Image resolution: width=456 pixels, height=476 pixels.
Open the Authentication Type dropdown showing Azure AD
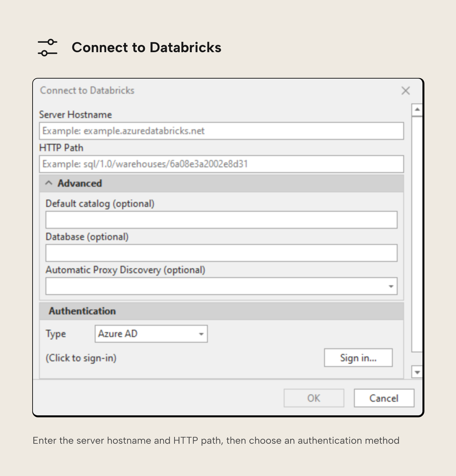pos(151,334)
